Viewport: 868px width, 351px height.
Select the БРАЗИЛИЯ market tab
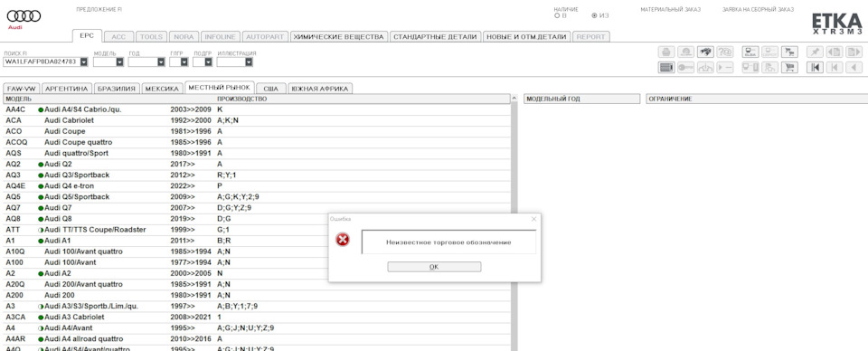pos(117,89)
